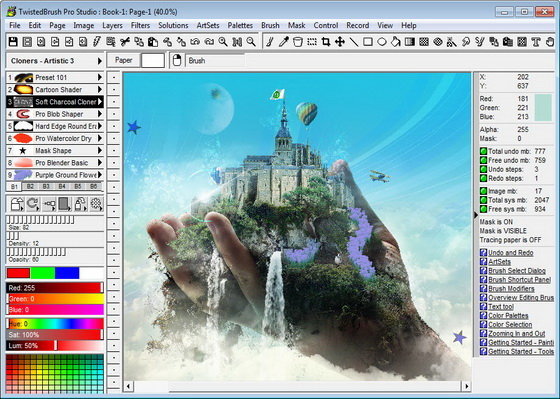Click the clipboard Paste icon in left toolbar
This screenshot has width=560, height=399.
coord(153,42)
